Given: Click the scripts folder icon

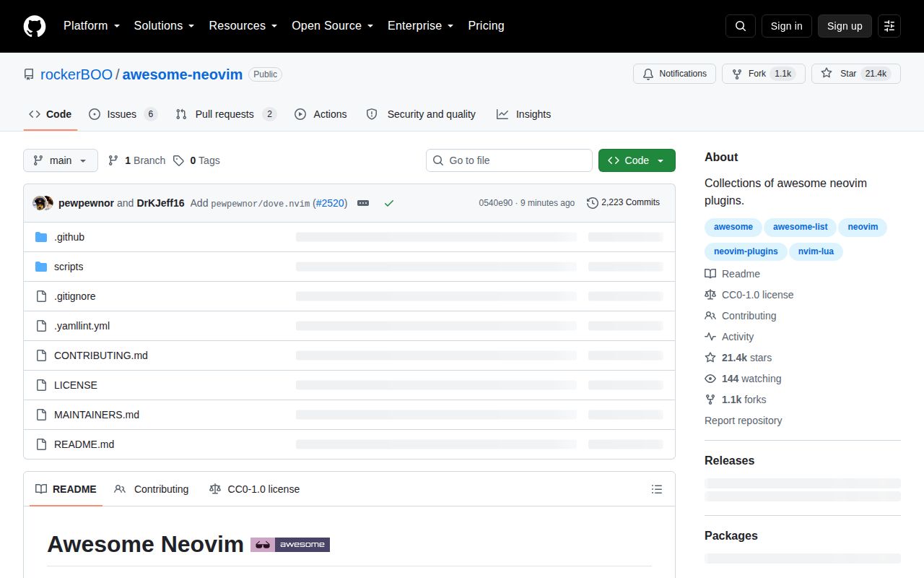Looking at the screenshot, I should pos(41,267).
